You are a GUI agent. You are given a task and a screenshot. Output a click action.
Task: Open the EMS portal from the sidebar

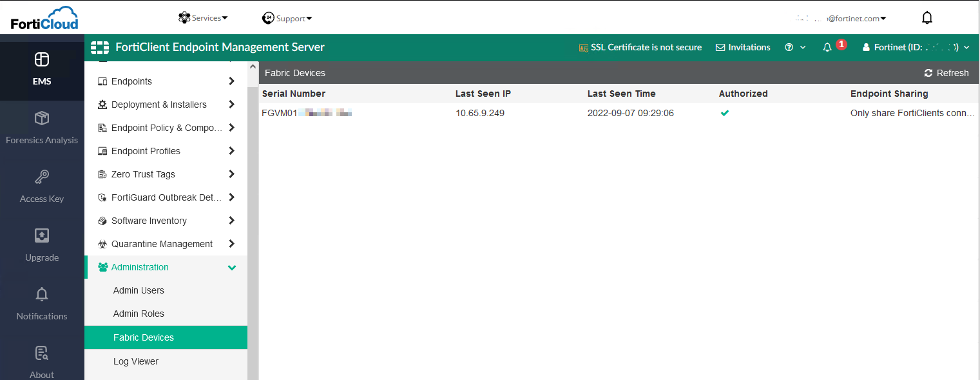[41, 69]
